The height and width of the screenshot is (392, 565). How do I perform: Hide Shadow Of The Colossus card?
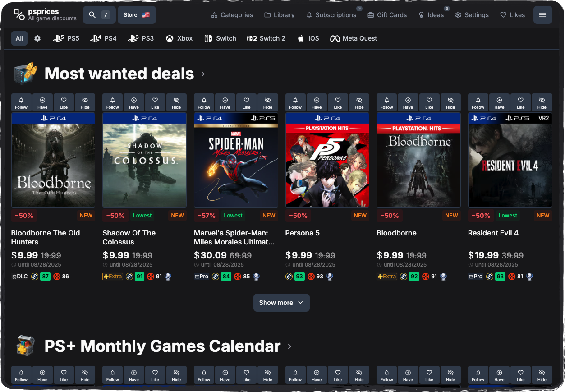(x=176, y=102)
